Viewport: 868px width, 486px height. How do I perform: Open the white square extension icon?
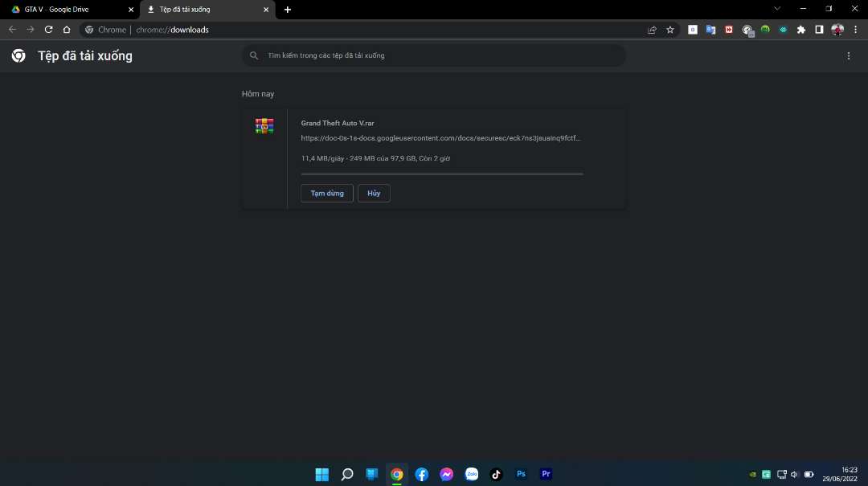693,30
